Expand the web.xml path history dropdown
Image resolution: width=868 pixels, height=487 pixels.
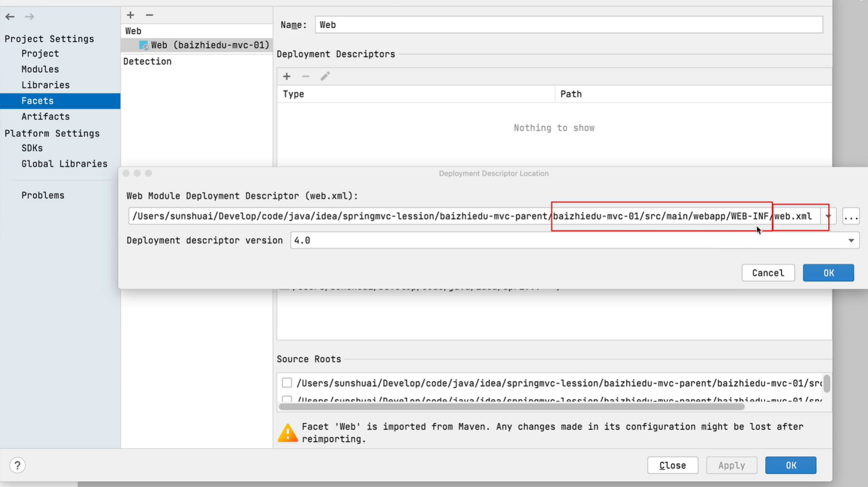coord(828,216)
